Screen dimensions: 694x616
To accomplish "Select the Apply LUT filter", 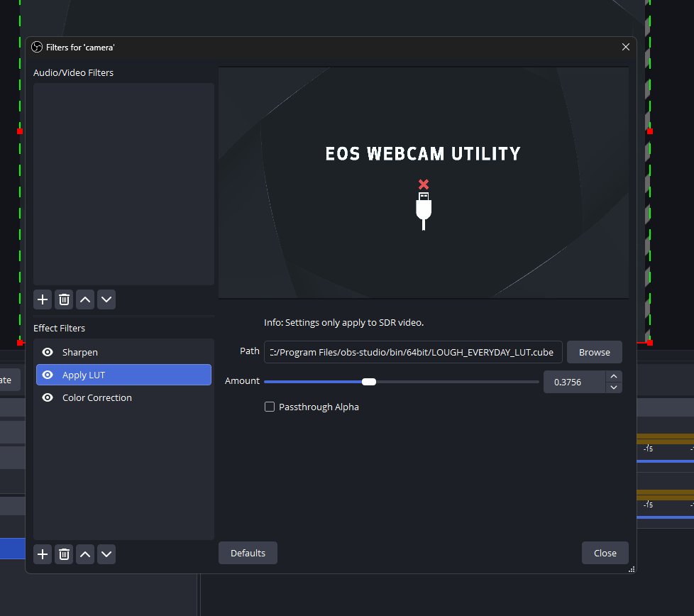I will tap(123, 375).
